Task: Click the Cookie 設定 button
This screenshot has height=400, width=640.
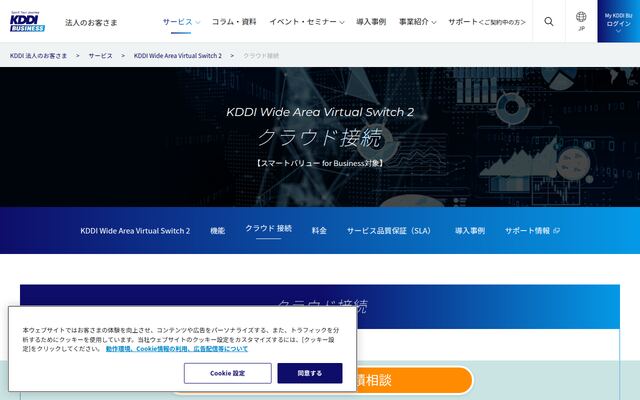Action: pyautogui.click(x=228, y=373)
